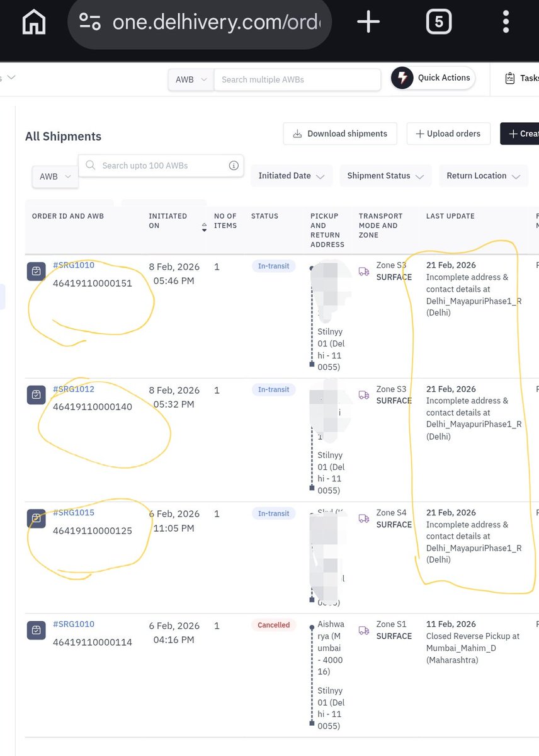Click Upload orders button
This screenshot has width=539, height=756.
pos(448,134)
